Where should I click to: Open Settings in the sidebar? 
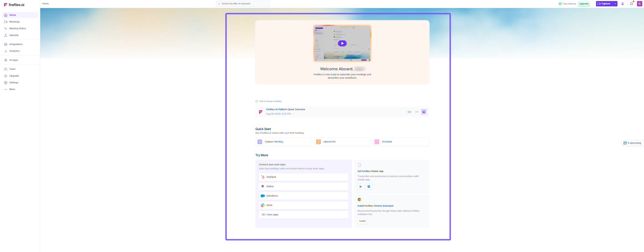20,83
